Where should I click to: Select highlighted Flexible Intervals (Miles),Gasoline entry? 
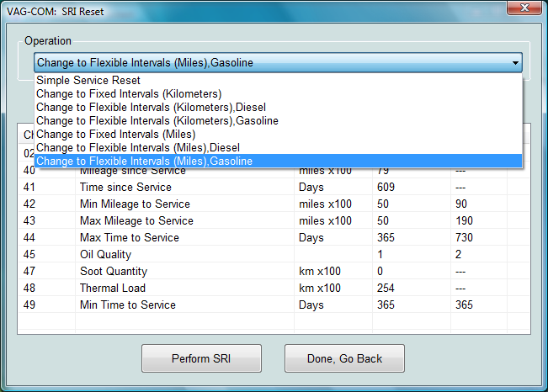point(278,161)
